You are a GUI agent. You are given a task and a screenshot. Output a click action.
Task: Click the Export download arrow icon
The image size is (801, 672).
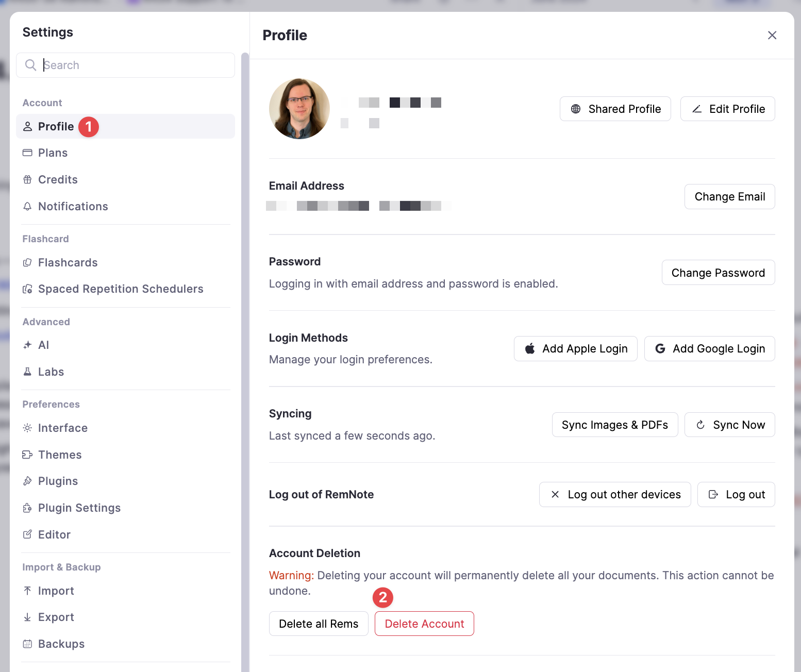(x=27, y=617)
